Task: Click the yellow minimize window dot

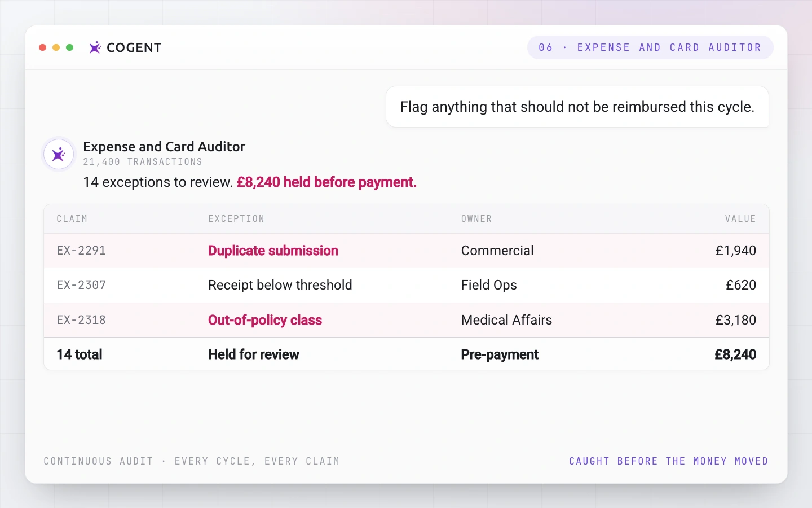Action: point(56,47)
